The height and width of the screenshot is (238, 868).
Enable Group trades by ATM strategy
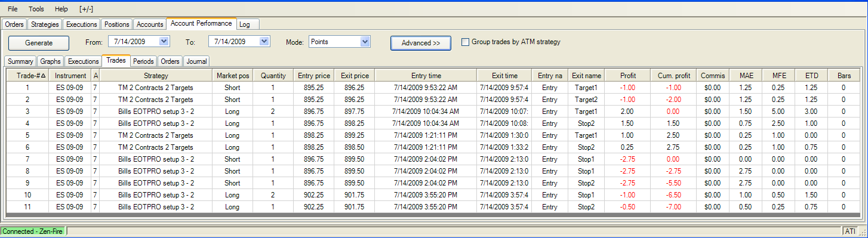pos(466,42)
